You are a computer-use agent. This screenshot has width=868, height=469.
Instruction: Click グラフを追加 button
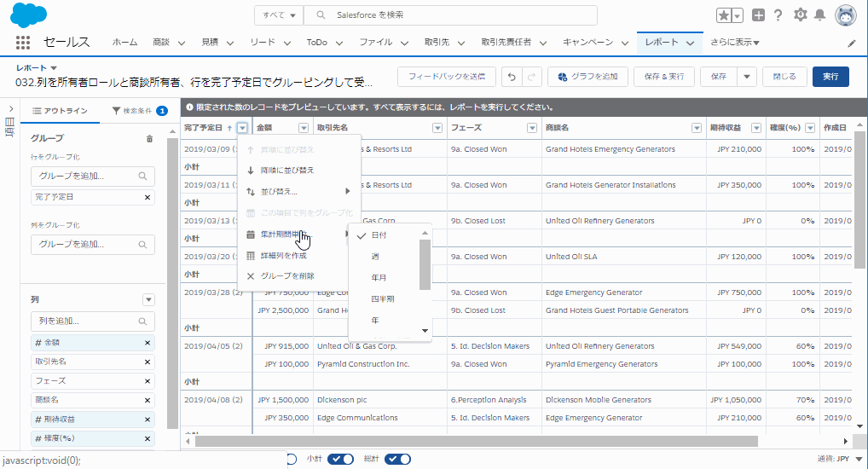(587, 77)
